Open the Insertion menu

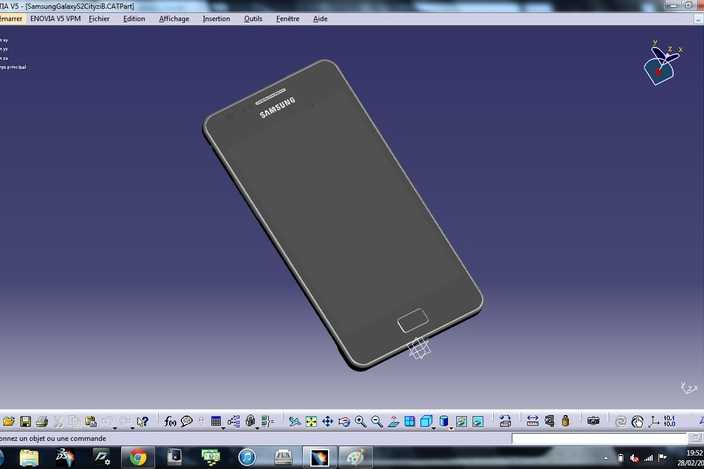[216, 19]
